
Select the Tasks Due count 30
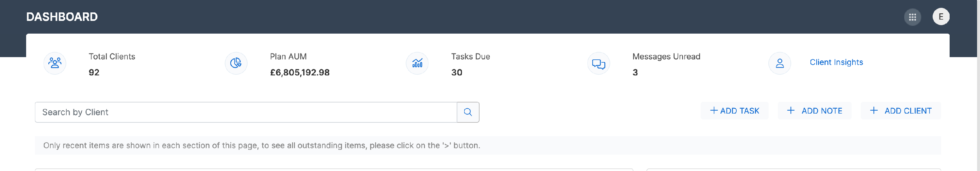[457, 72]
